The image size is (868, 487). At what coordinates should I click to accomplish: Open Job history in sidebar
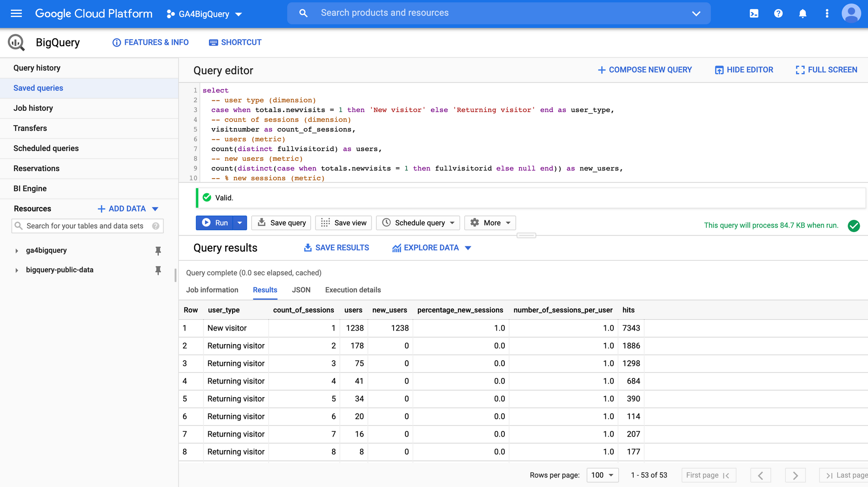[x=89, y=108]
